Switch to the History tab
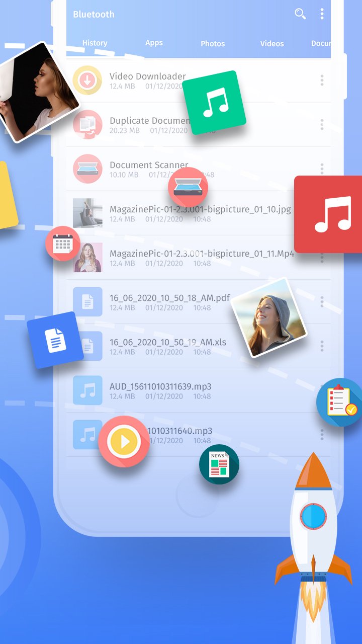Viewport: 362px width, 644px height. (95, 43)
